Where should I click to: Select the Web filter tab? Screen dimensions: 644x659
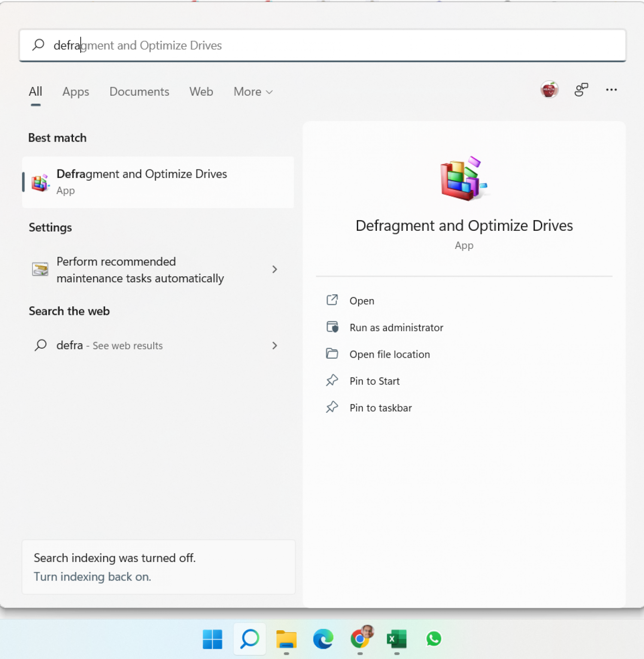coord(201,92)
